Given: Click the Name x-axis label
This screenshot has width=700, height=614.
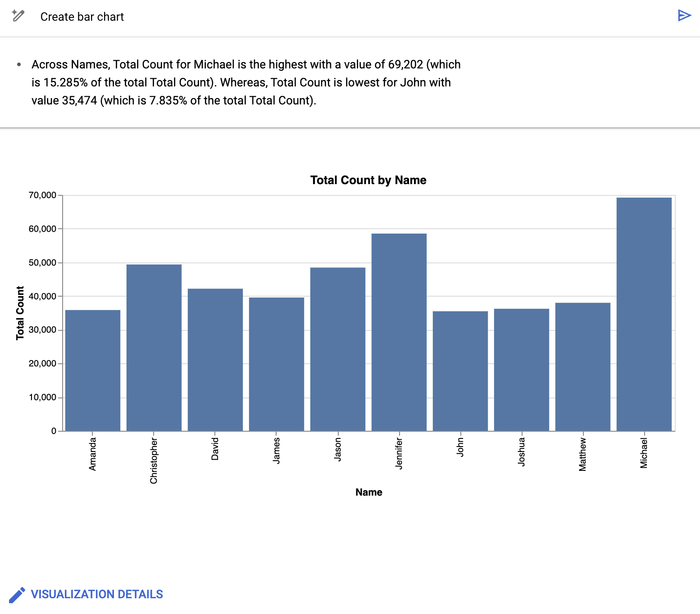Looking at the screenshot, I should point(368,492).
